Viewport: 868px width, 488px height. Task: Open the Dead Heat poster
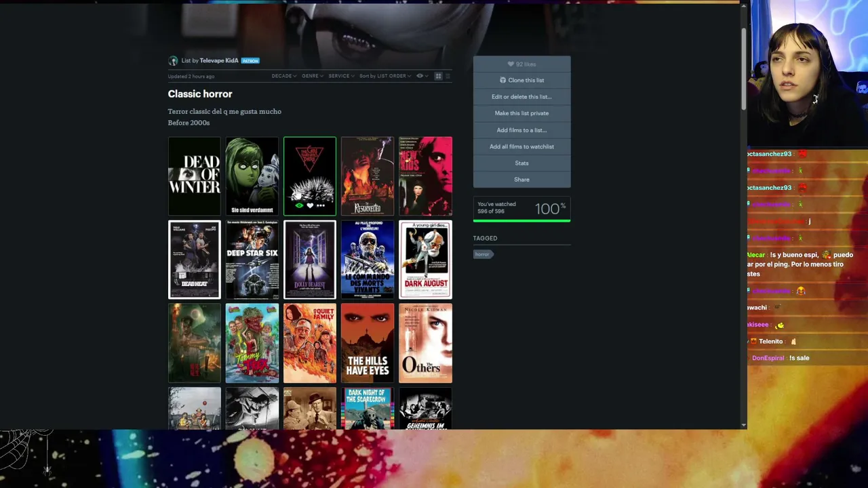pos(195,260)
